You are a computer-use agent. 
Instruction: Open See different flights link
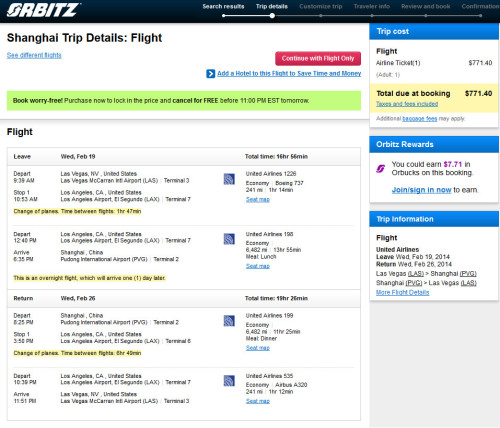coord(34,55)
